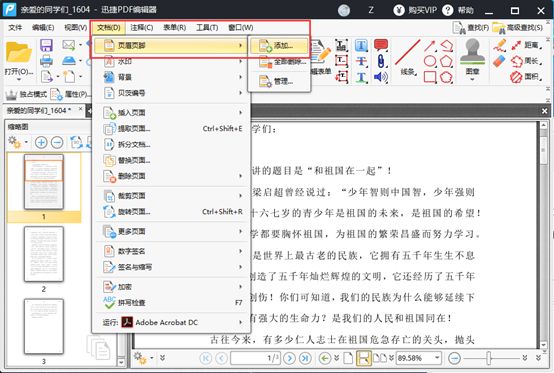Expand the Open button dropdown arrow
Viewport: 554px width, 373px height.
tap(19, 79)
